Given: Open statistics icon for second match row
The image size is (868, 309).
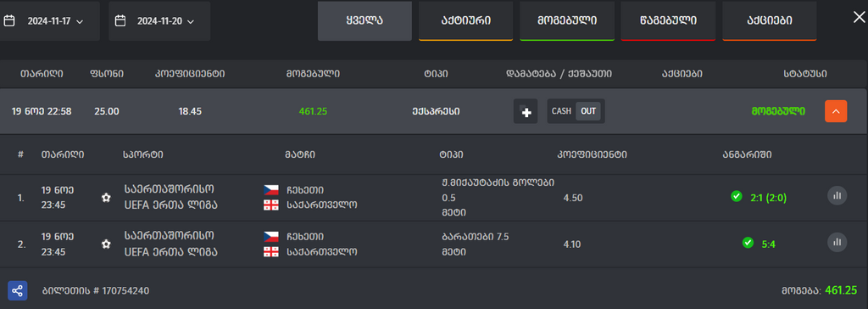Looking at the screenshot, I should pyautogui.click(x=837, y=242).
